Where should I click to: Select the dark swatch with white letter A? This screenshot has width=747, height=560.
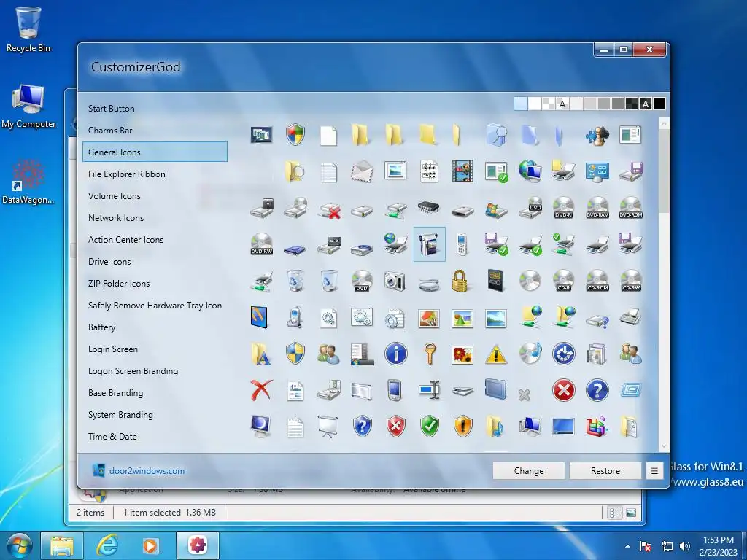tap(646, 104)
